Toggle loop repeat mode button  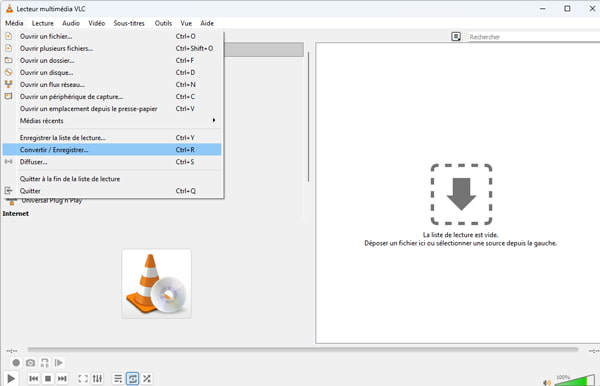[132, 378]
